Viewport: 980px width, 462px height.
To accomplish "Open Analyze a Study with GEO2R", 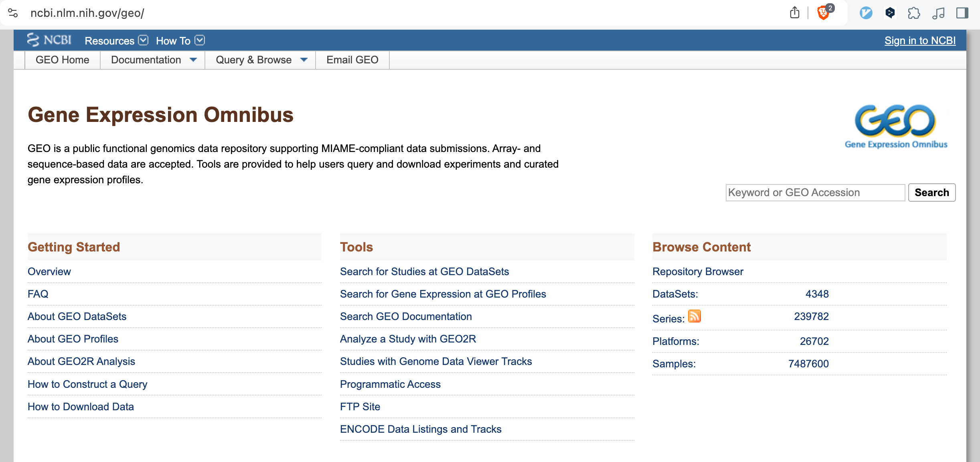I will click(408, 339).
